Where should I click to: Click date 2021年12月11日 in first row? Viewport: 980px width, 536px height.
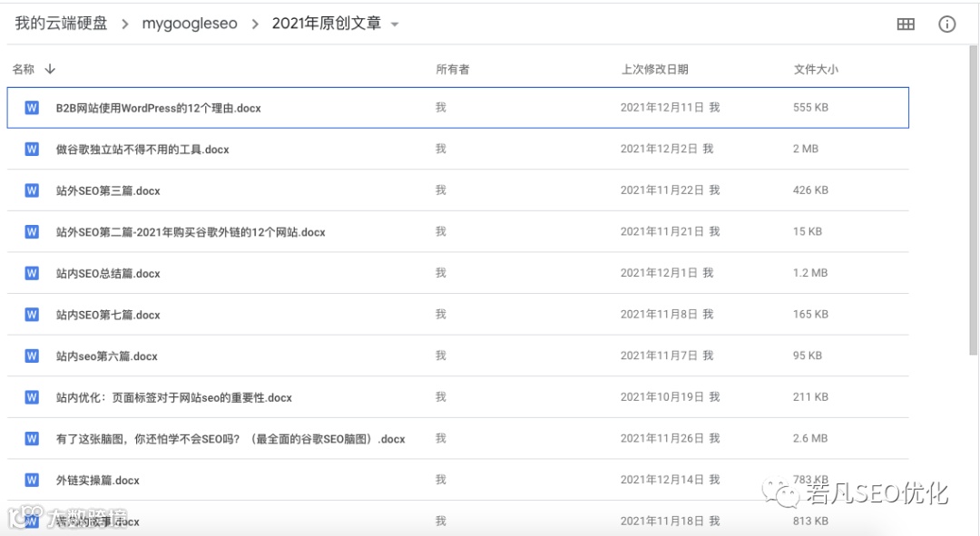pyautogui.click(x=661, y=107)
